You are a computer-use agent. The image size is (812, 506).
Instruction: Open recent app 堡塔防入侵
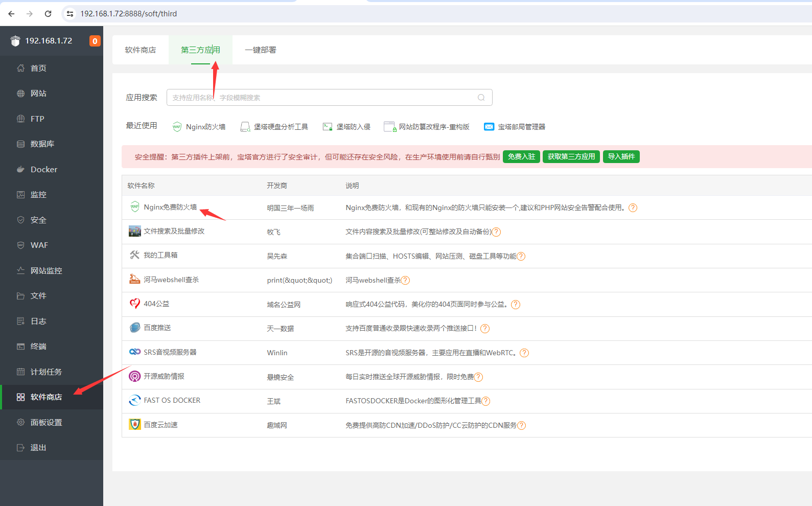coord(347,127)
